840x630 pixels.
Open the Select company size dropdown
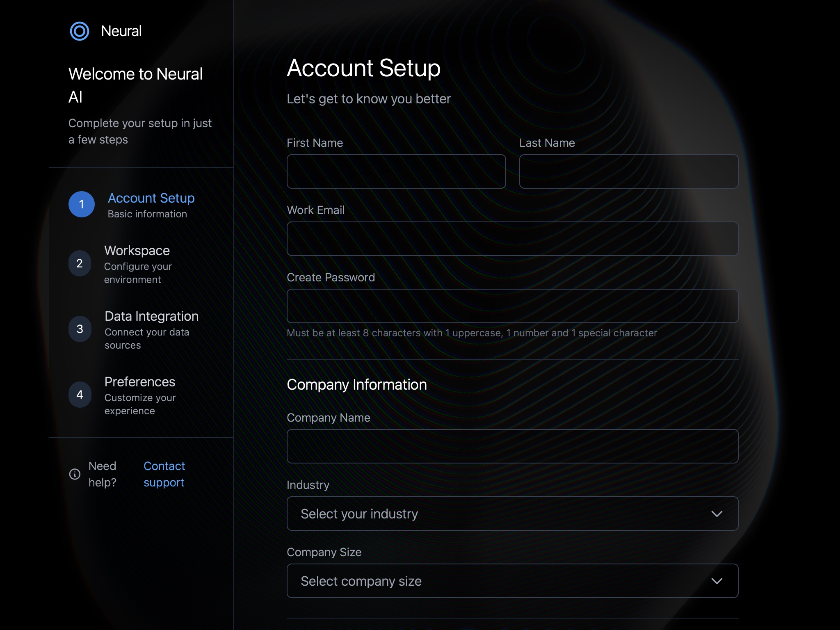512,580
